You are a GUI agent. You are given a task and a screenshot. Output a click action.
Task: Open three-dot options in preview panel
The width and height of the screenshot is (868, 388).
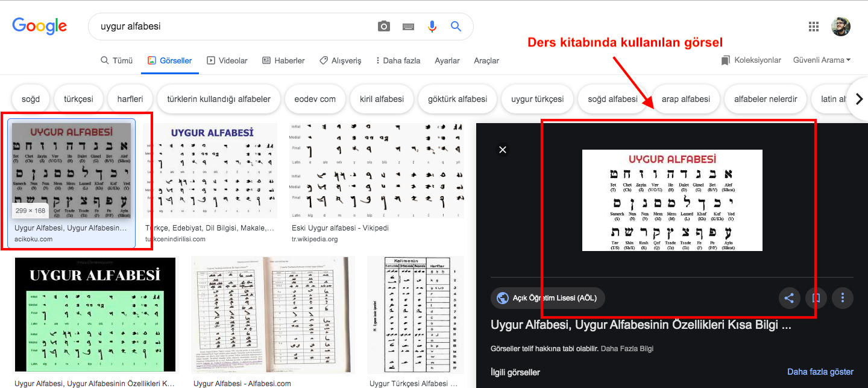click(x=843, y=297)
